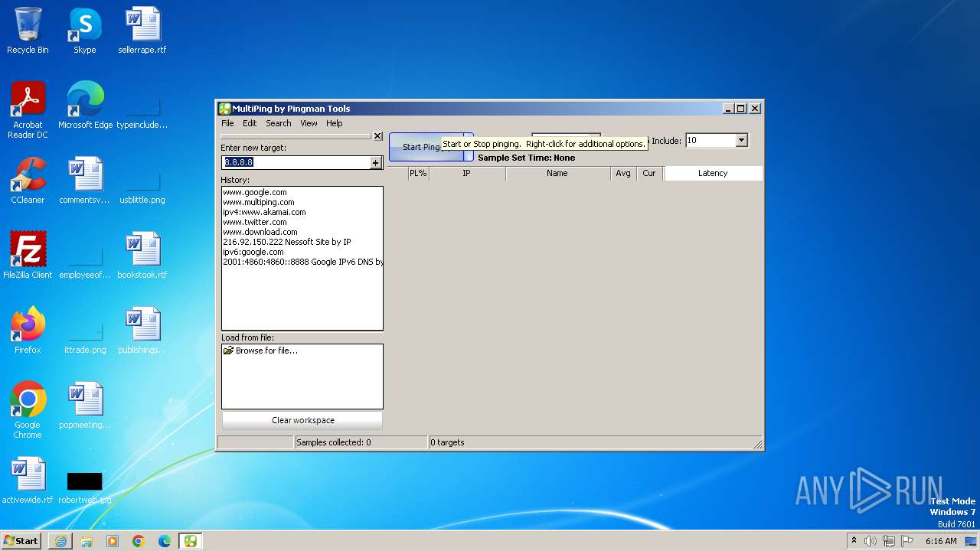Click the volume tray icon
Viewport: 980px width, 551px height.
point(871,541)
